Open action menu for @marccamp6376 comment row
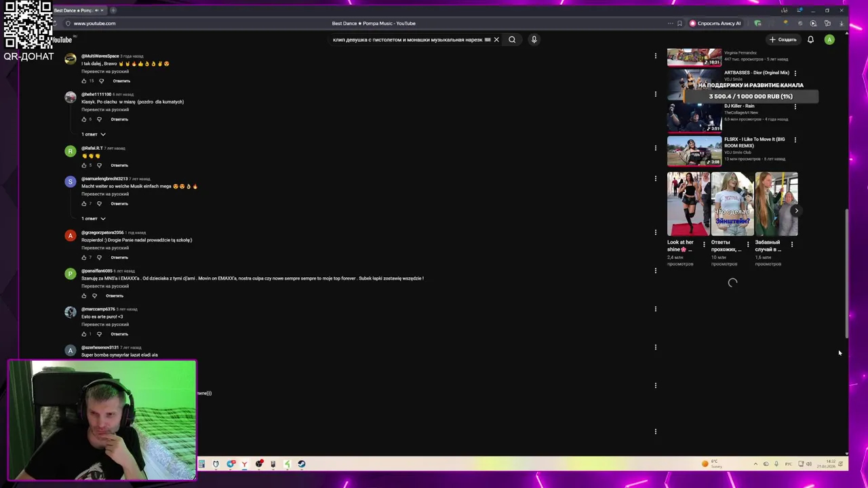Screen dimensions: 868x488 point(656,308)
